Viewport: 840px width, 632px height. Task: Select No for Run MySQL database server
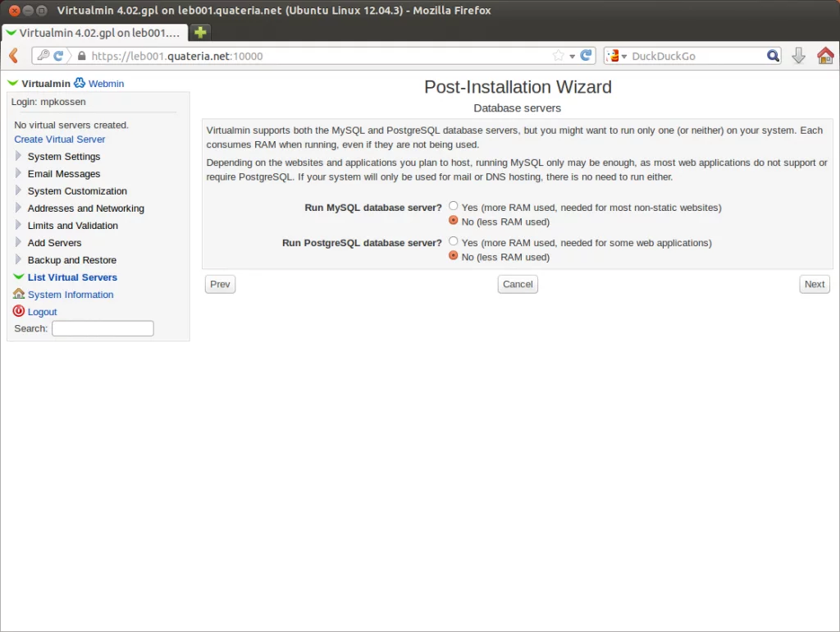tap(453, 220)
